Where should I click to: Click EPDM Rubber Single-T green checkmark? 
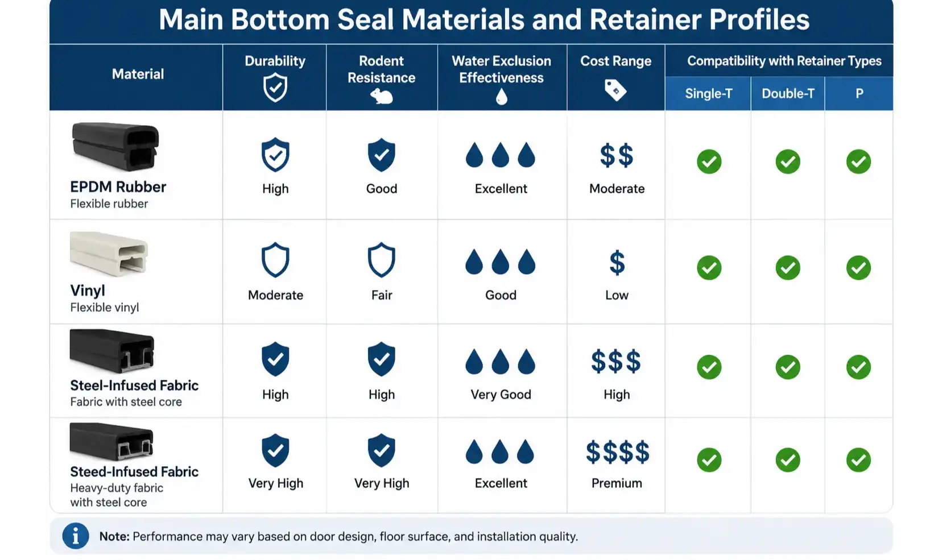(709, 162)
